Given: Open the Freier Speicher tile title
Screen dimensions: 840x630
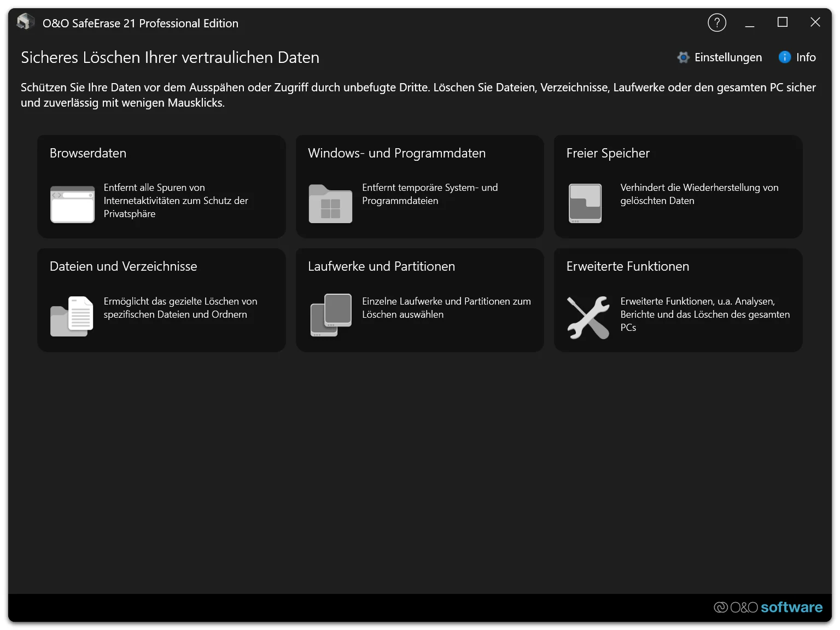Looking at the screenshot, I should (x=608, y=153).
